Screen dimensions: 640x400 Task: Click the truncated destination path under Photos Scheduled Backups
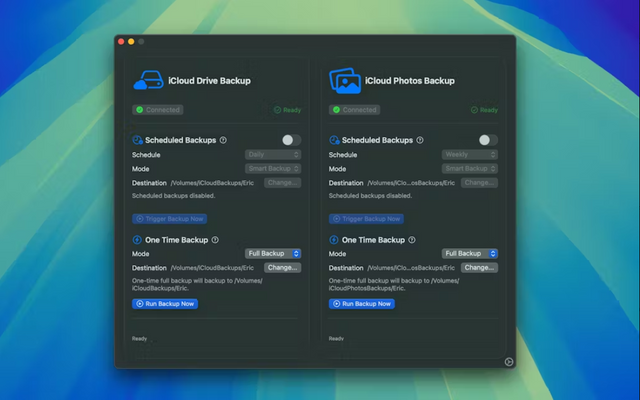coord(411,183)
